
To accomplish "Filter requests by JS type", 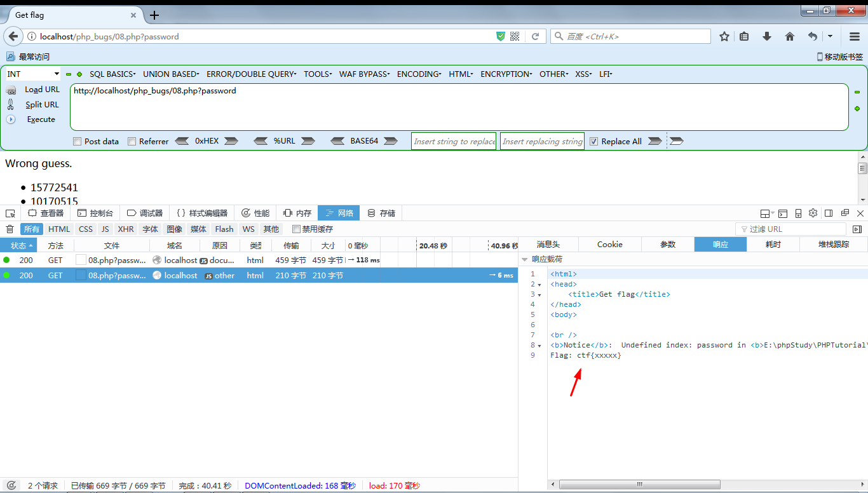I will (105, 229).
